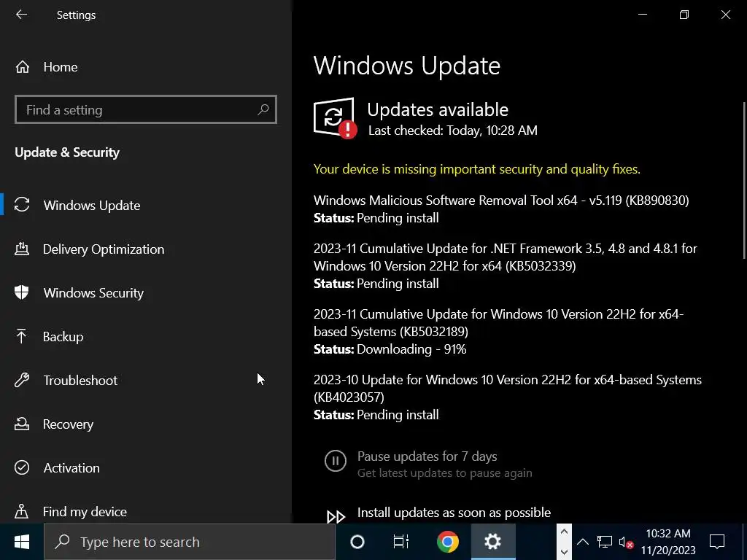Viewport: 747px width, 560px height.
Task: Open the Action Center notifications icon
Action: (717, 542)
